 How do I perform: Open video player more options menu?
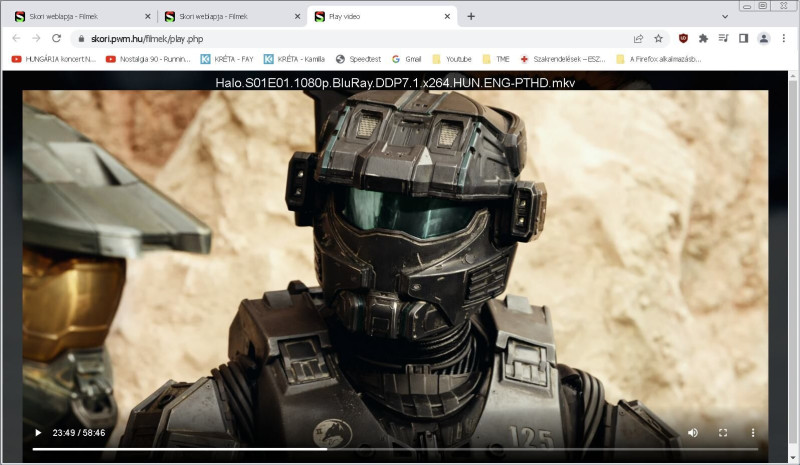click(x=753, y=433)
